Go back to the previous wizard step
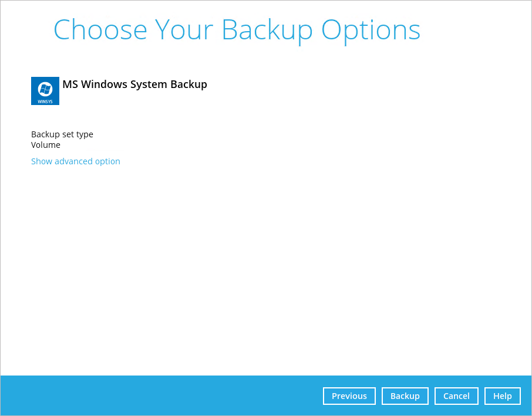532x416 pixels. (349, 395)
